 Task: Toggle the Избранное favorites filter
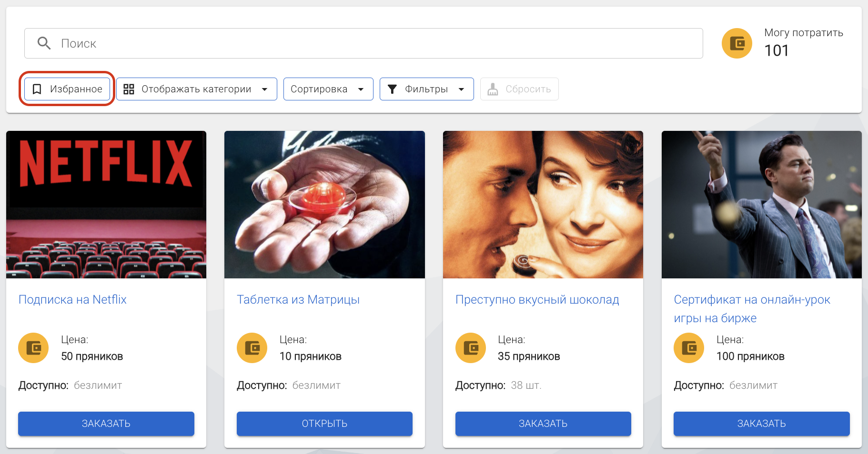pyautogui.click(x=67, y=89)
